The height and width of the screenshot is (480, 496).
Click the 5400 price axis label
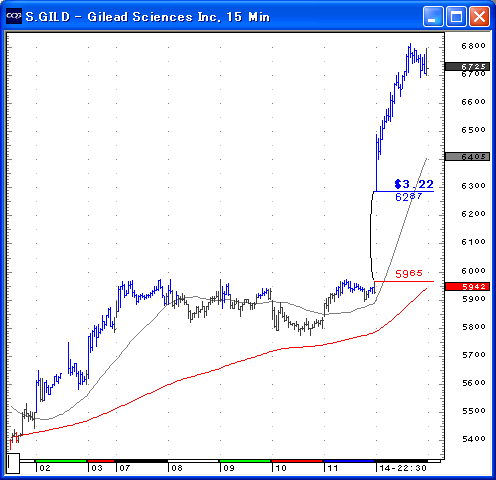click(x=473, y=439)
